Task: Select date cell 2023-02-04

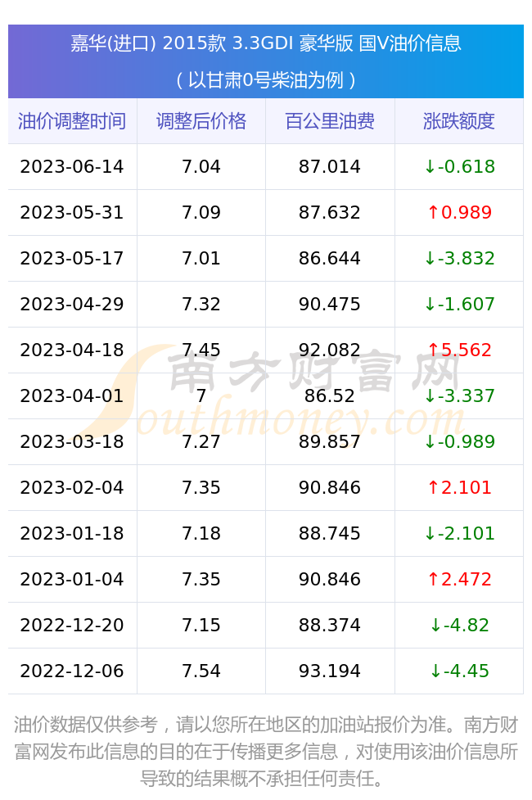Action: [x=72, y=488]
